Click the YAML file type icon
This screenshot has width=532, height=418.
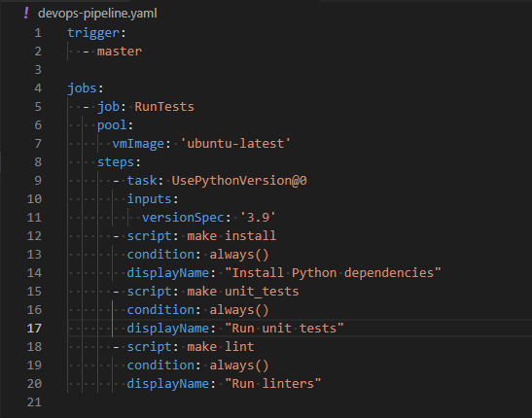coord(26,14)
